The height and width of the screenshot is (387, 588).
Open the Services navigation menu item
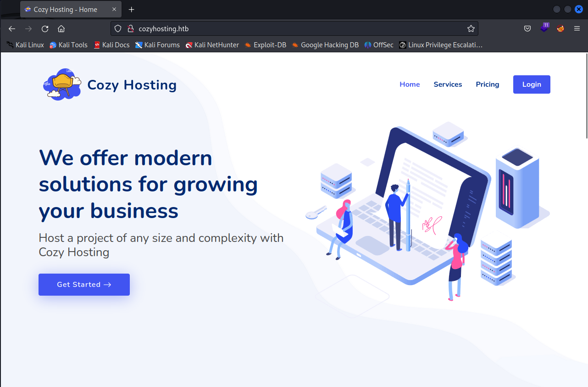tap(448, 84)
